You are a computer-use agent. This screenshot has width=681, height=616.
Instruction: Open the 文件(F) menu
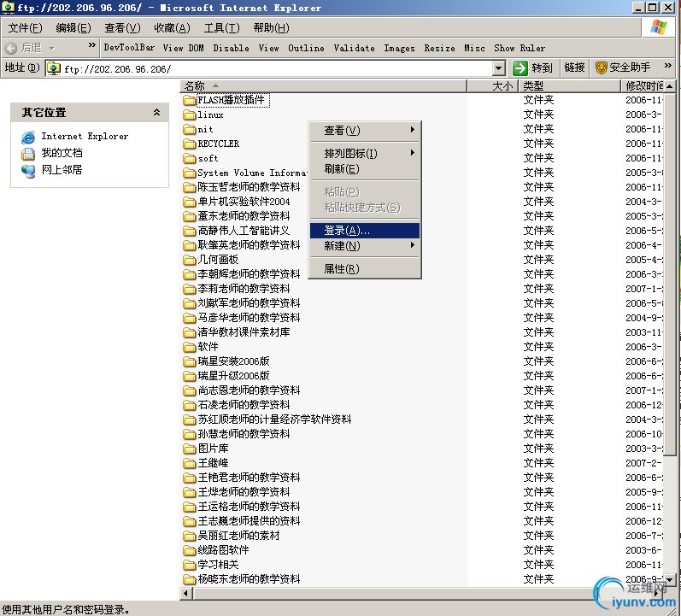tap(25, 28)
